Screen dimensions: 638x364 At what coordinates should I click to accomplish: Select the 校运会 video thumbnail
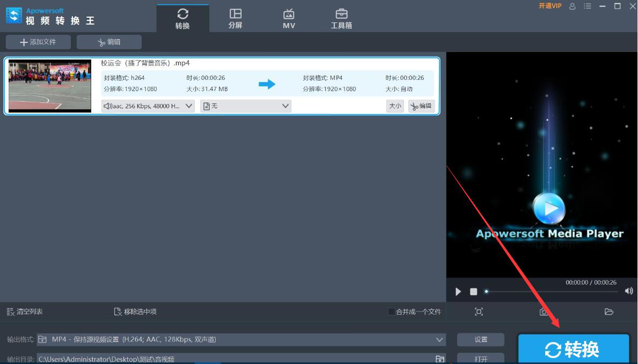50,86
